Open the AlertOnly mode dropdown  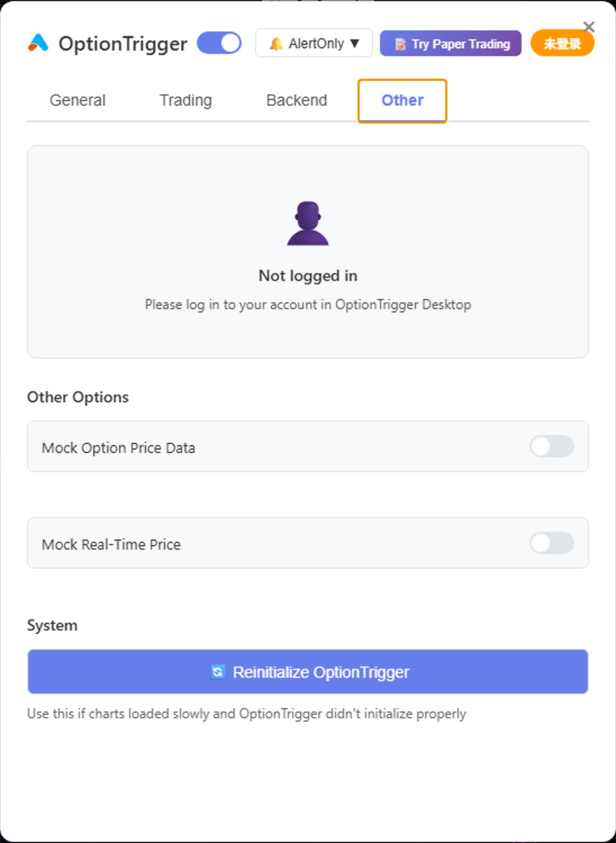click(x=314, y=43)
